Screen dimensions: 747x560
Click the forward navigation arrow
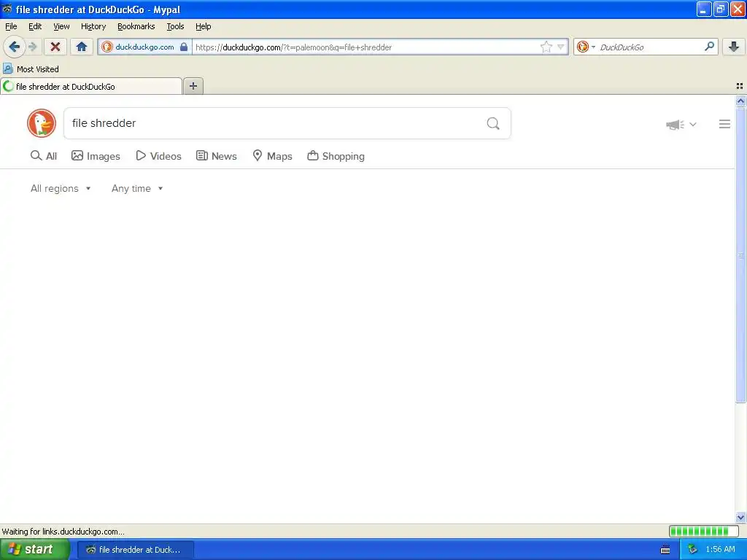pyautogui.click(x=32, y=47)
